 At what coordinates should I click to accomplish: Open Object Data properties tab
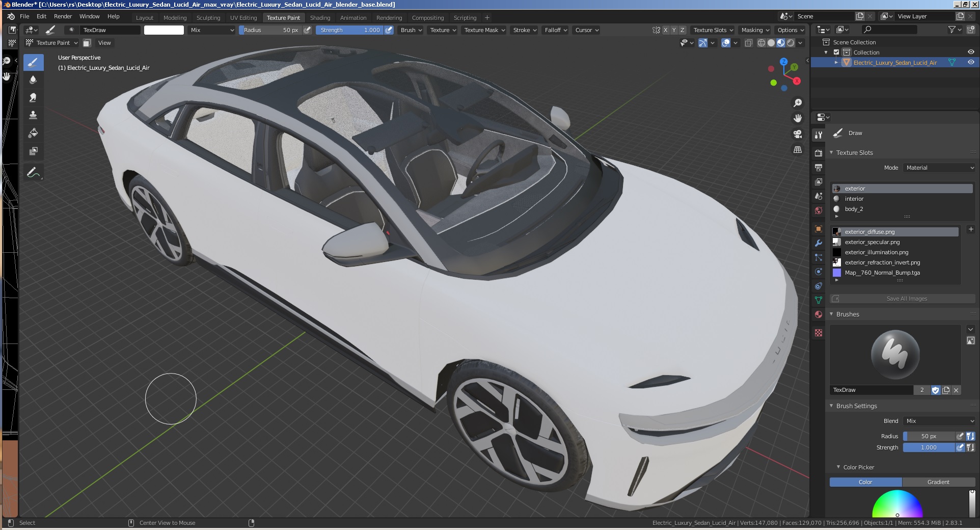click(819, 300)
